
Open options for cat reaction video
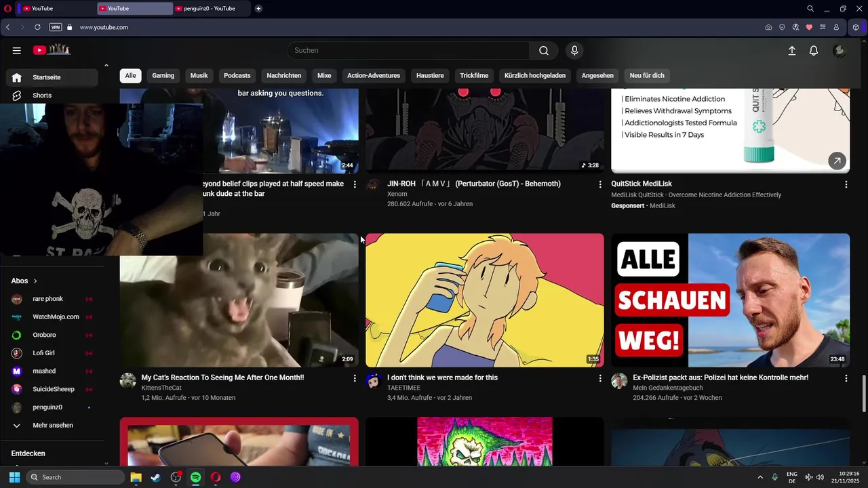click(355, 378)
